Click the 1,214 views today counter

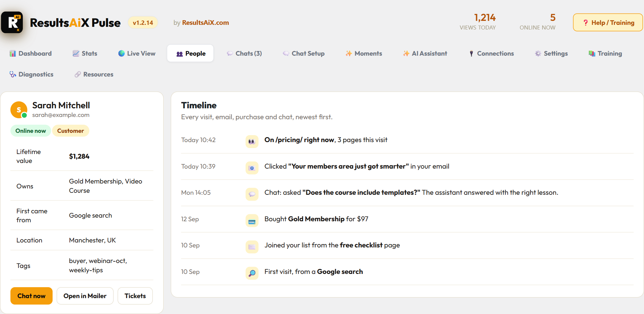tap(478, 22)
